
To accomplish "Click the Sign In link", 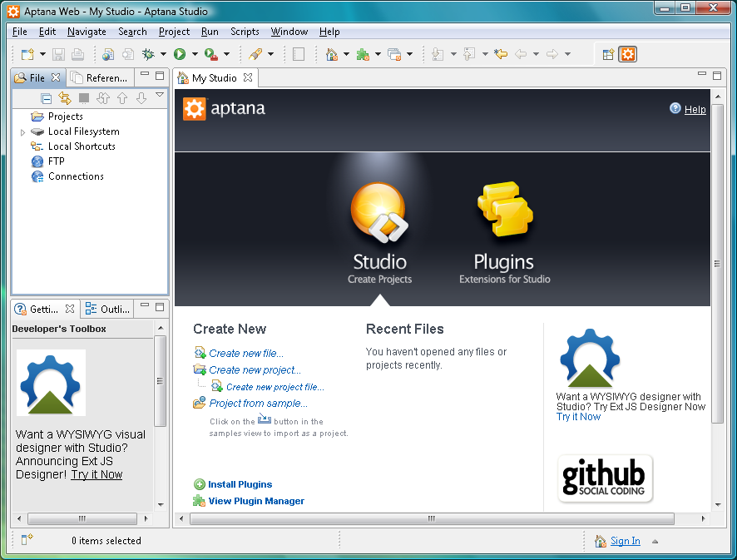I will pos(626,541).
